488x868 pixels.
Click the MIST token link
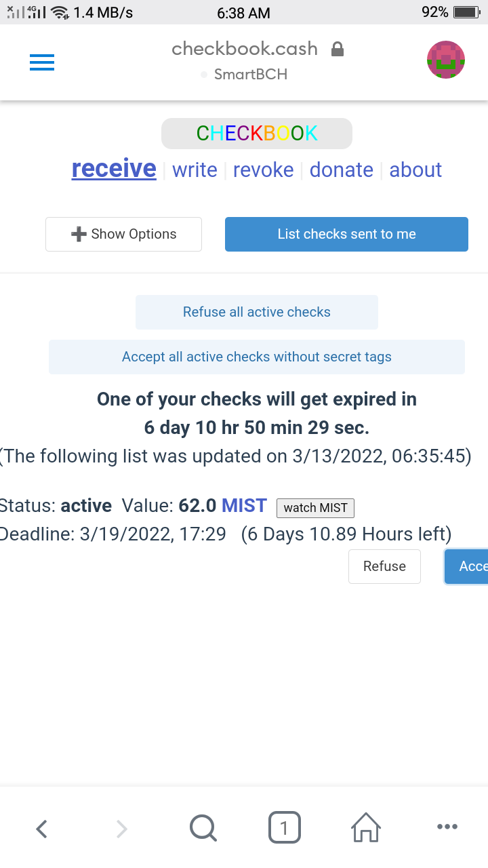244,506
